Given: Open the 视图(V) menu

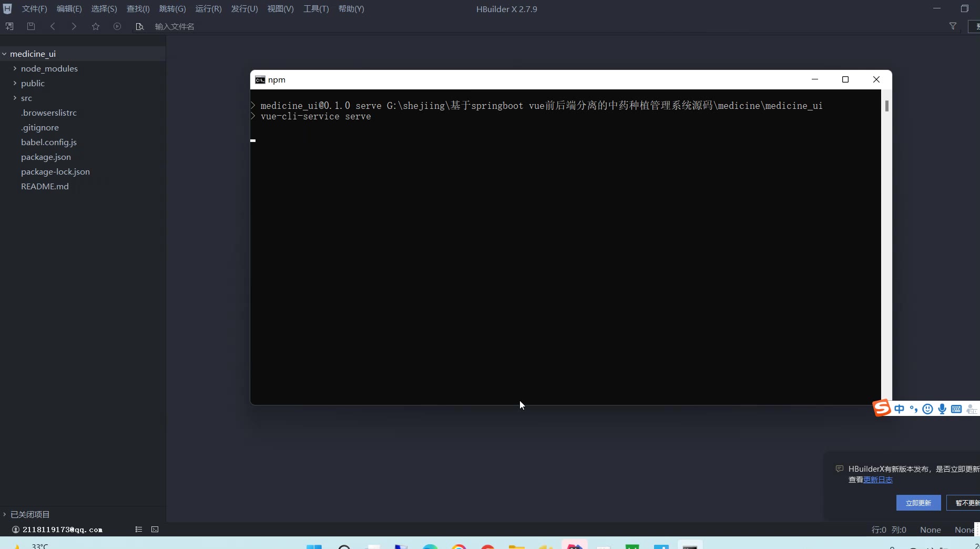Looking at the screenshot, I should click(281, 9).
